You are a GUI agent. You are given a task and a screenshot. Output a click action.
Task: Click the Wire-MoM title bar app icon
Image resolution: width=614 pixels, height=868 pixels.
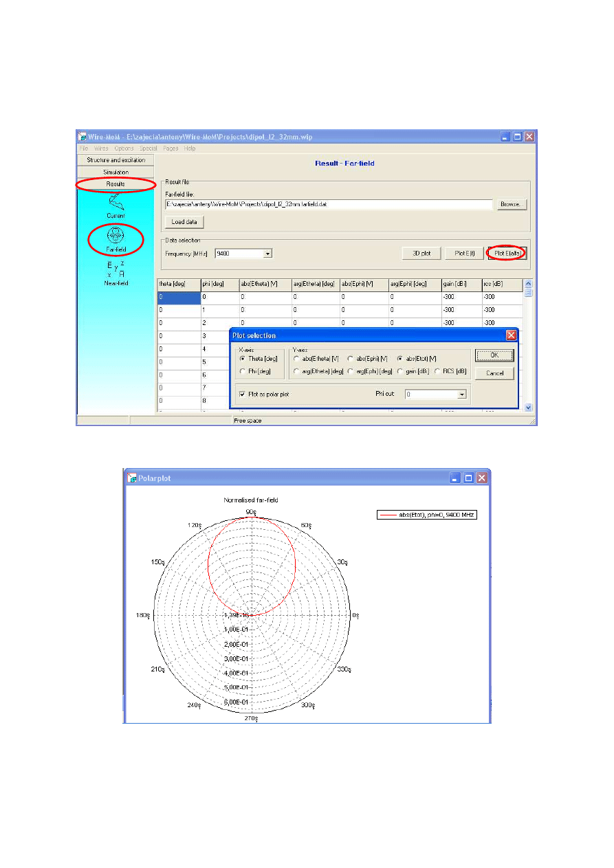[82, 137]
